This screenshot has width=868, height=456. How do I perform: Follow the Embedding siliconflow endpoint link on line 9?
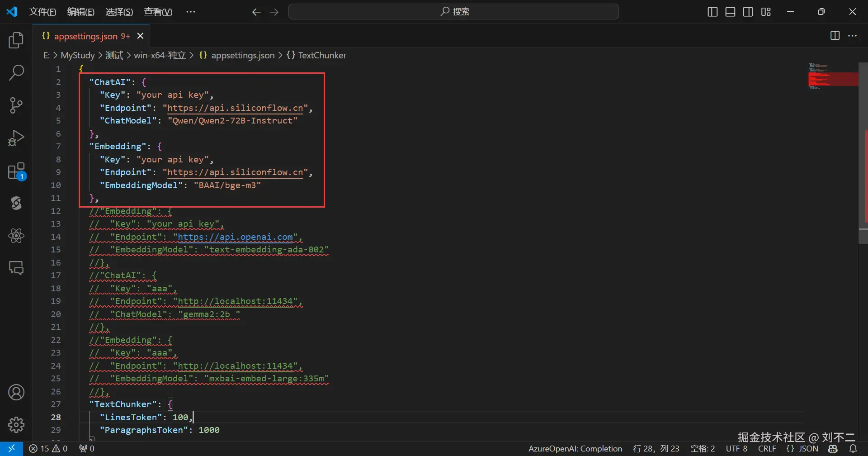pyautogui.click(x=236, y=172)
